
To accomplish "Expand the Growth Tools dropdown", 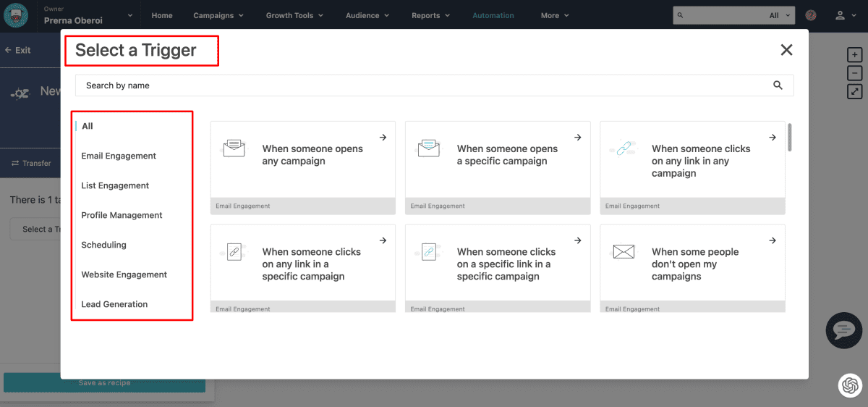I will [x=294, y=15].
